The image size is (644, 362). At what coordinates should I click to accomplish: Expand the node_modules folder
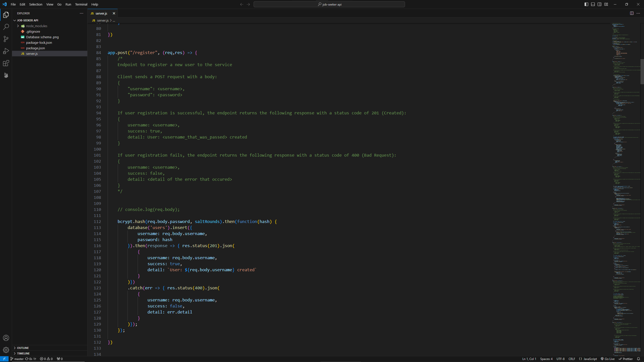point(36,26)
